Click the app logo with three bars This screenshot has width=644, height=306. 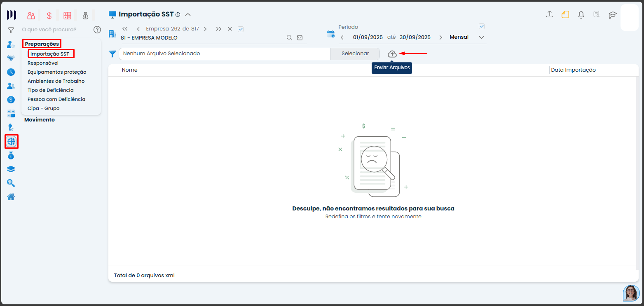(12, 15)
